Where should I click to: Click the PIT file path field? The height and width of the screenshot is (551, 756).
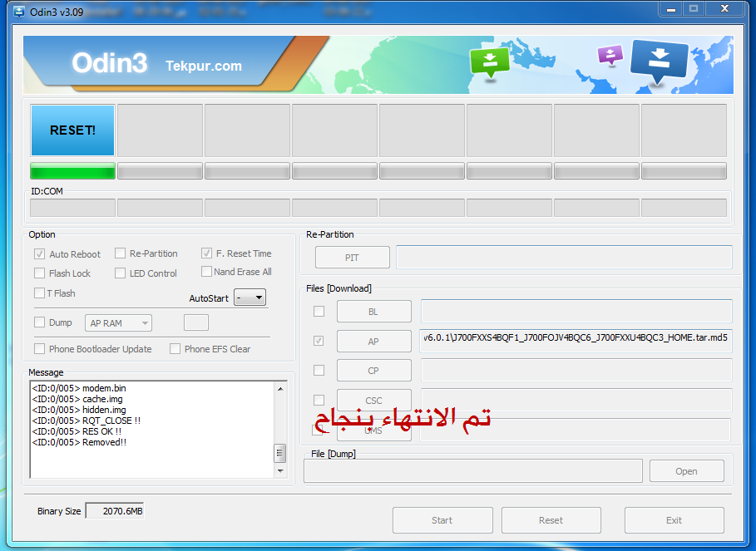564,257
